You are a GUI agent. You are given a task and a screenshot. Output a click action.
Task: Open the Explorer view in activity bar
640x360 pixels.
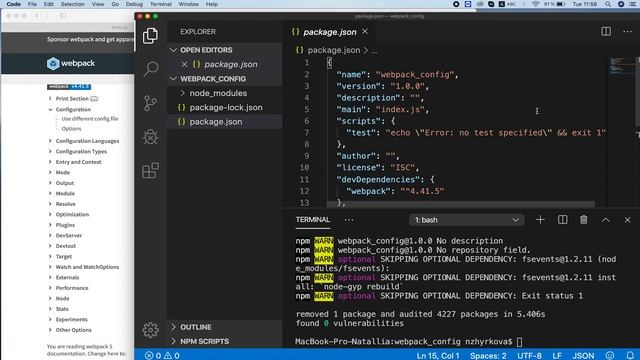point(150,36)
